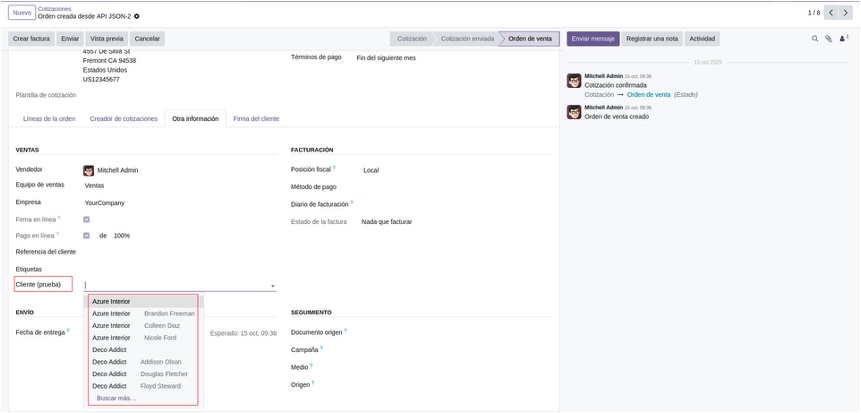
Task: Click Mitchell Admin avatar on Orden de venta creado message
Action: tap(574, 112)
